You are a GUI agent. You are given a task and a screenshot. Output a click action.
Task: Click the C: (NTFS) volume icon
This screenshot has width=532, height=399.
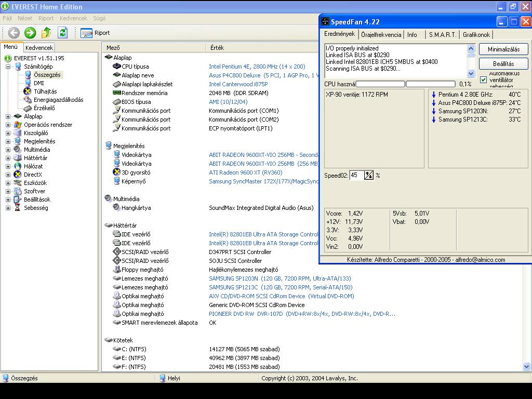click(x=117, y=349)
